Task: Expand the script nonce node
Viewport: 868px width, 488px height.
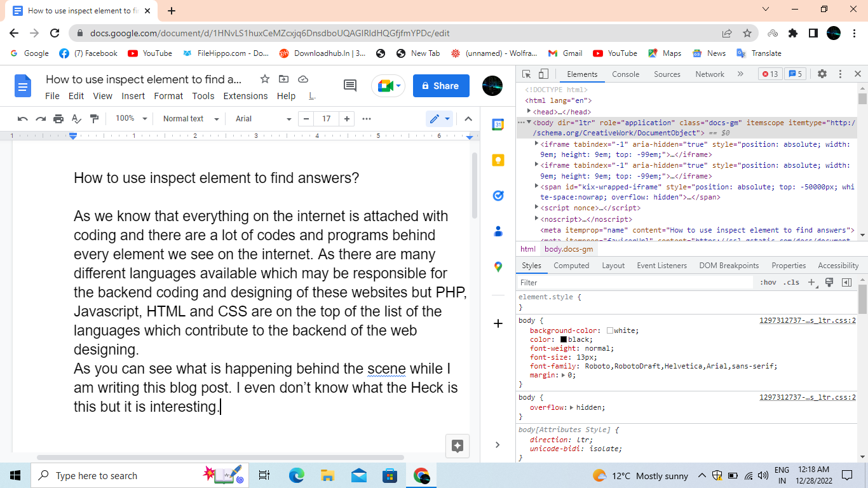Action: click(x=537, y=208)
